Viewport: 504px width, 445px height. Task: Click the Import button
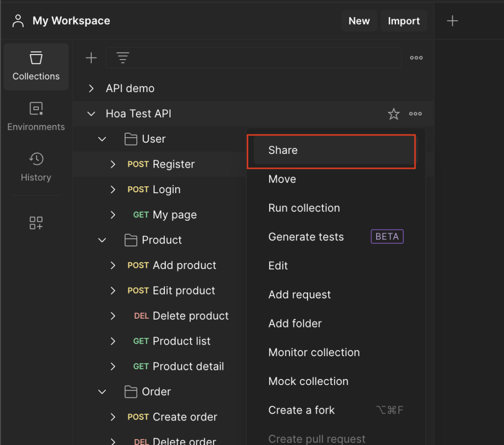[x=404, y=21]
